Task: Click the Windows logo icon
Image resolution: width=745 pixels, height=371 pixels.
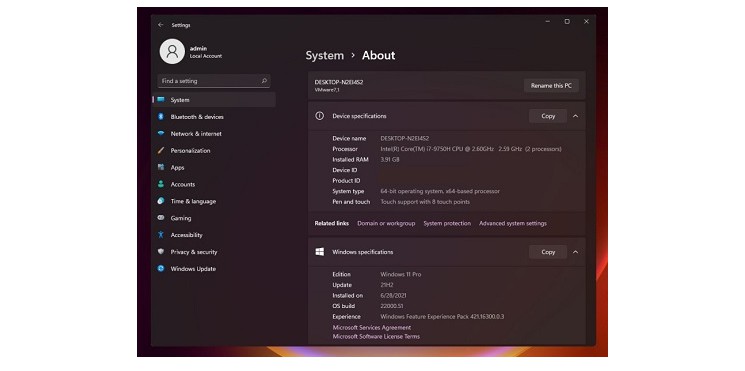Action: click(320, 252)
